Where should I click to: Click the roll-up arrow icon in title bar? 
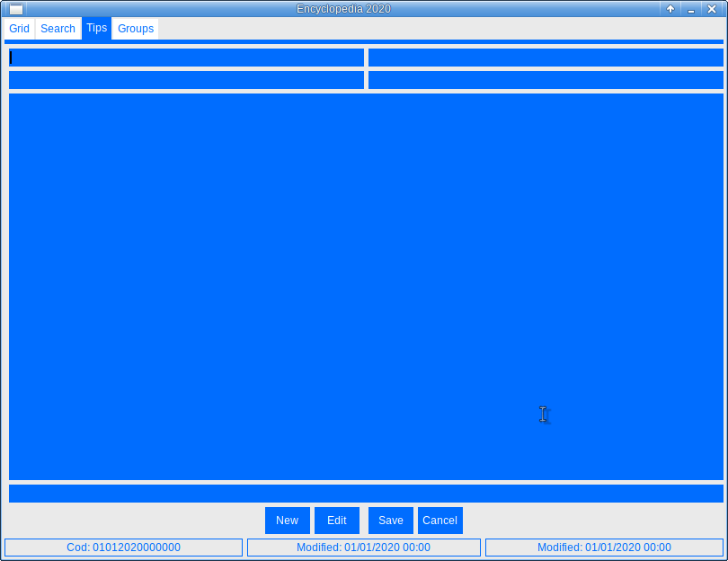(670, 9)
